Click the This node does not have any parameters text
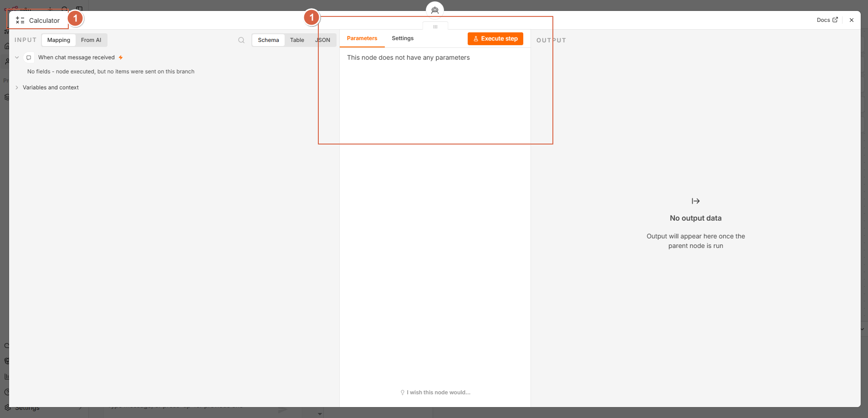This screenshot has height=418, width=868. [408, 57]
